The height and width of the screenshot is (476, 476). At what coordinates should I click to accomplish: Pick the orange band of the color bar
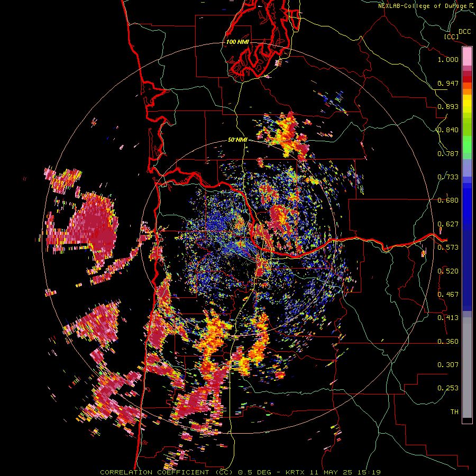point(467,91)
